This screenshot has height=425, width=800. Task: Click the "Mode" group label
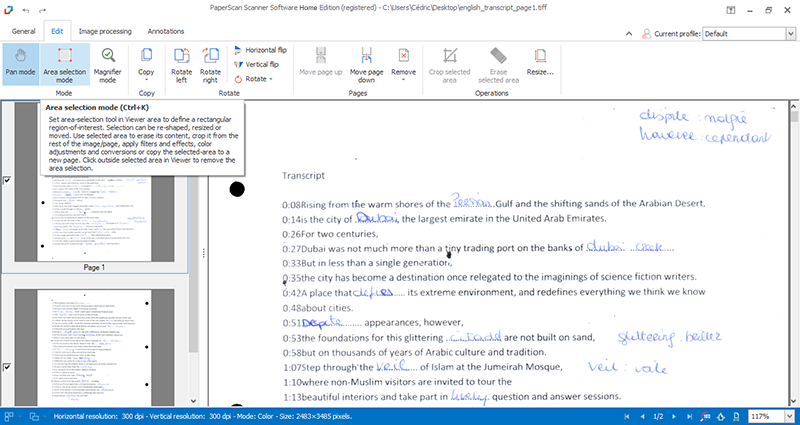(64, 93)
